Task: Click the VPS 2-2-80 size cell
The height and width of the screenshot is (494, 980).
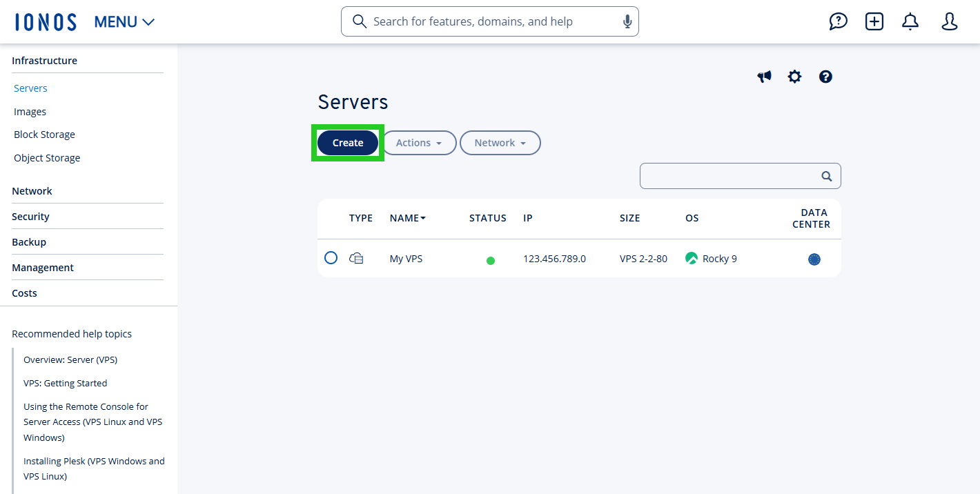Action: click(643, 259)
